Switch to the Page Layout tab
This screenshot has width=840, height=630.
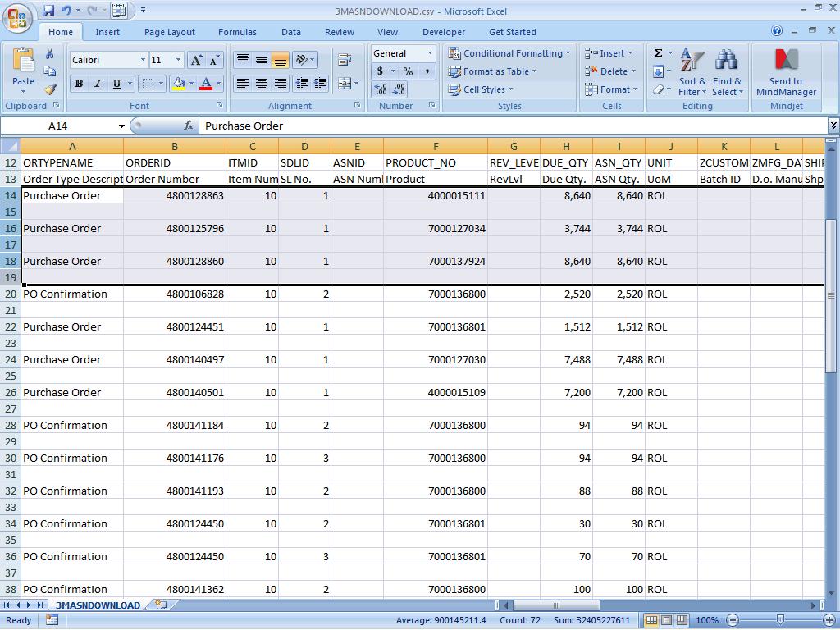tap(169, 32)
